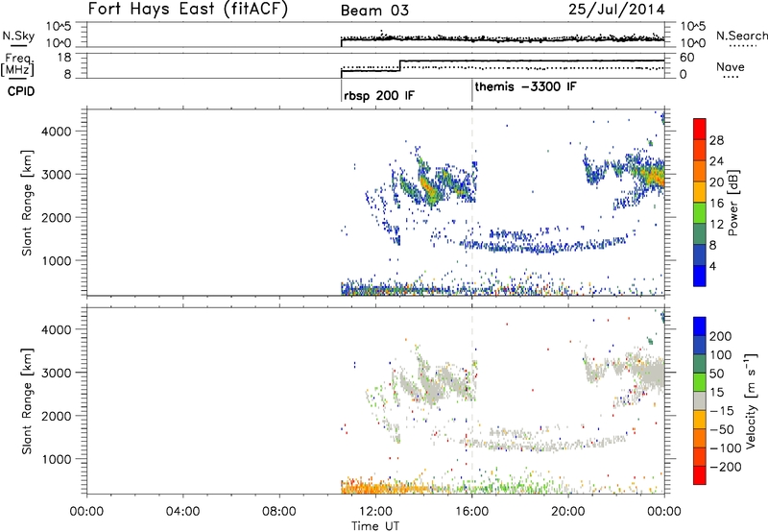The height and width of the screenshot is (532, 768).
Task: Click the "CPID" row label
Action: click(21, 91)
